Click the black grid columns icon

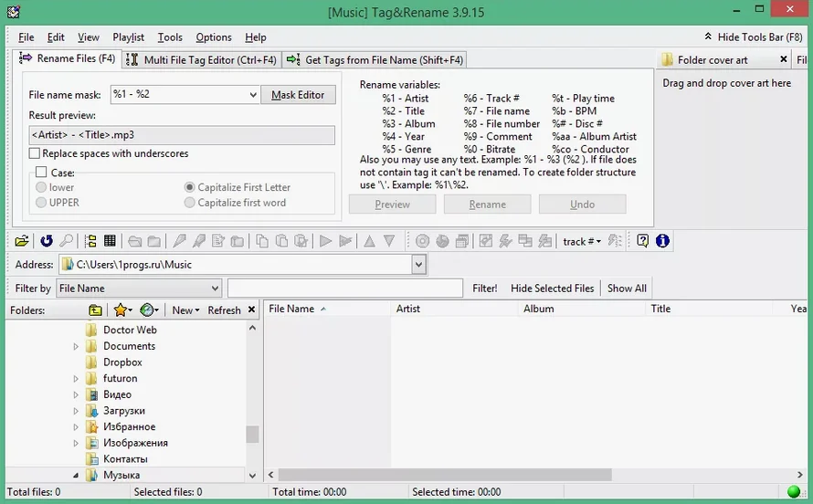pyautogui.click(x=110, y=241)
